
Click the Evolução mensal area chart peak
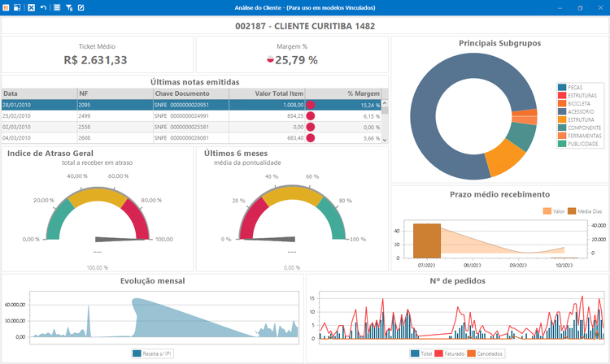[x=136, y=300]
